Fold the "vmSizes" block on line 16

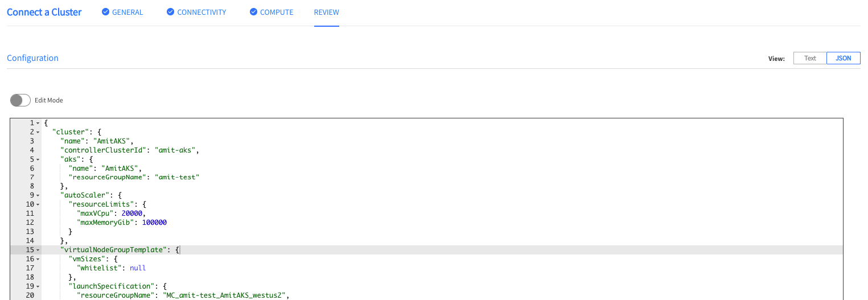(38, 259)
